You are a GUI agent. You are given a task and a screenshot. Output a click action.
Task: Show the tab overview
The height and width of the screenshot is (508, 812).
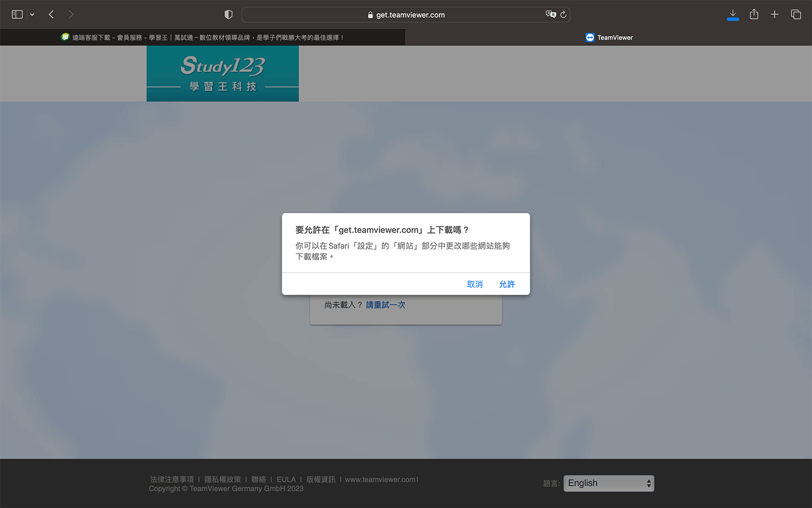[x=796, y=14]
